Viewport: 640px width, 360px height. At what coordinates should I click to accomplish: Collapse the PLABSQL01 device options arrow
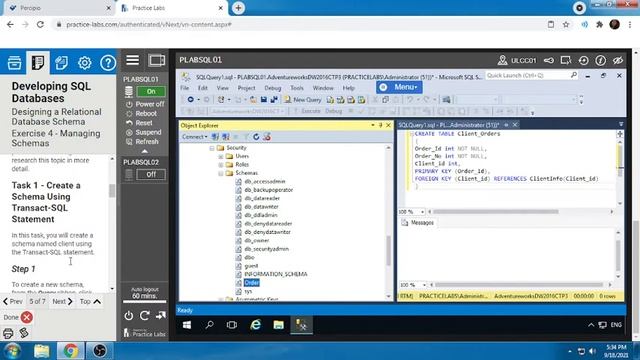click(144, 151)
